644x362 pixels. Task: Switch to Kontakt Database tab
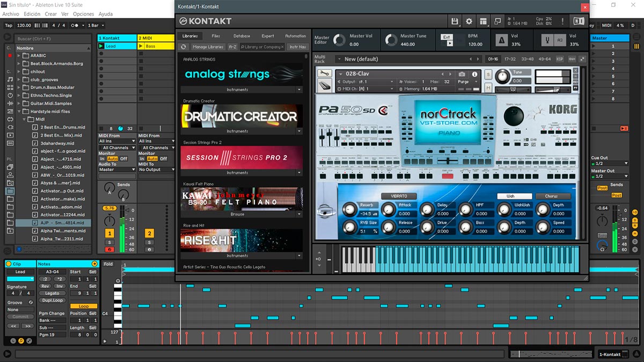tap(241, 36)
